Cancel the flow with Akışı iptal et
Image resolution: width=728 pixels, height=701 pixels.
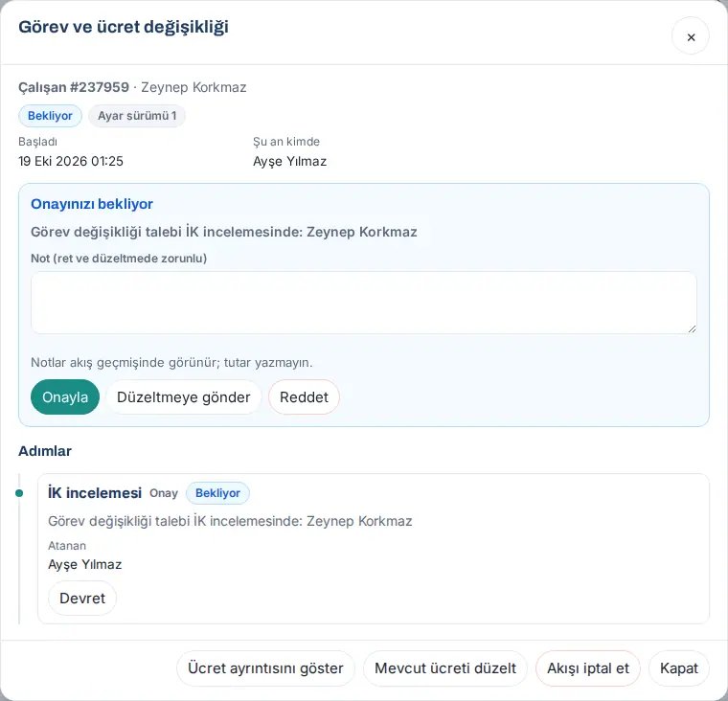click(588, 668)
